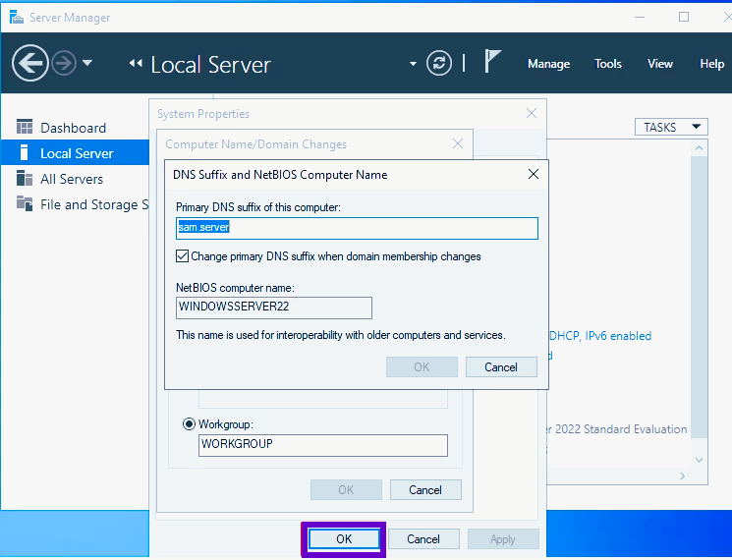
Task: Click File and Storage Services icon
Action: [25, 203]
